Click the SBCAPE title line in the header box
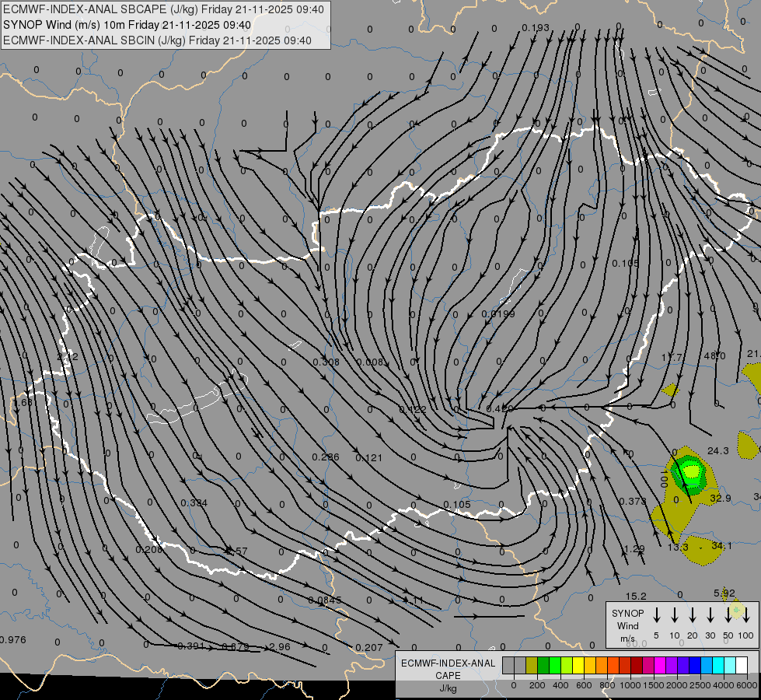The height and width of the screenshot is (700, 761). pos(163,9)
